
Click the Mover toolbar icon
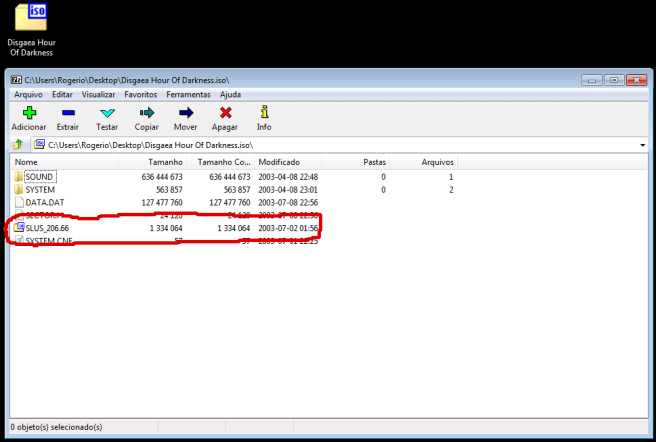(185, 113)
